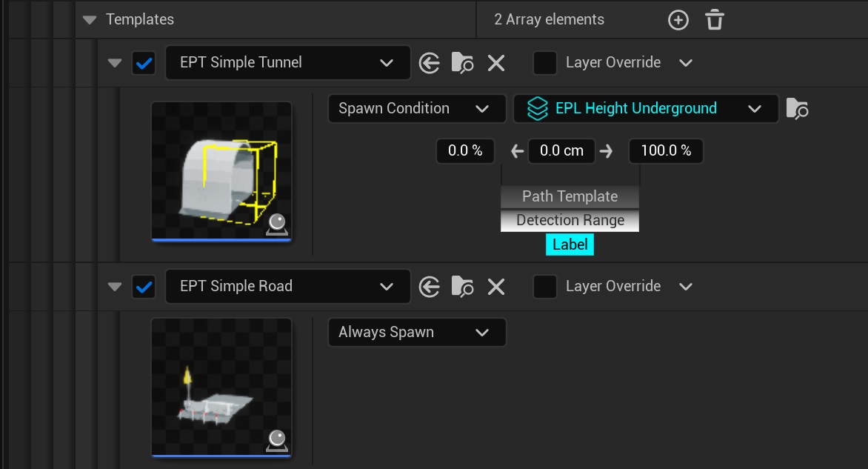This screenshot has width=868, height=469.
Task: Open the EPL Height Underground layer dropdown
Action: (645, 109)
